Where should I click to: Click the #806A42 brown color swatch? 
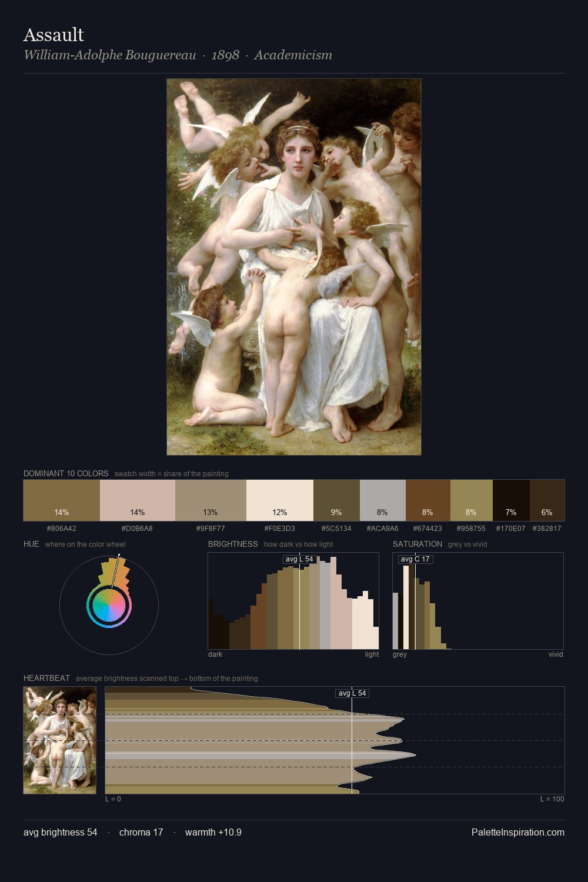tap(62, 500)
